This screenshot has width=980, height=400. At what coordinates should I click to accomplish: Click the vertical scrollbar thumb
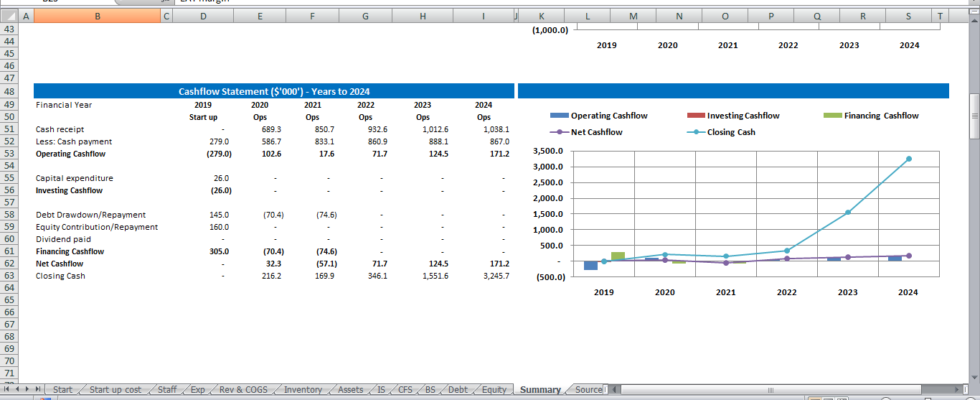click(974, 116)
